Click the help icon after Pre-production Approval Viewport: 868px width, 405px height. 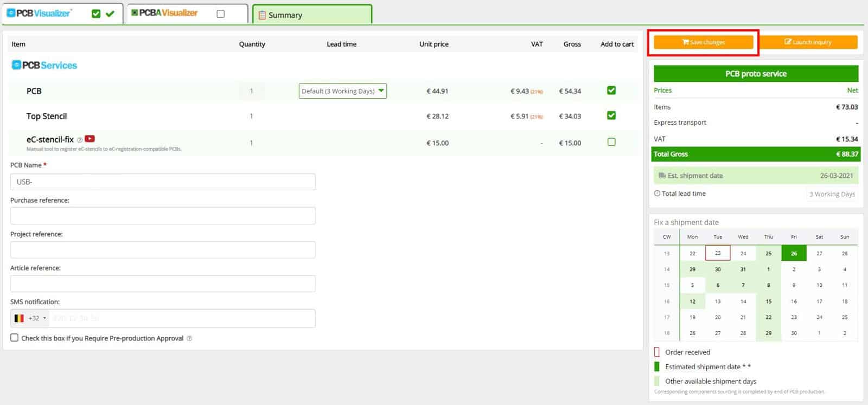pyautogui.click(x=189, y=338)
